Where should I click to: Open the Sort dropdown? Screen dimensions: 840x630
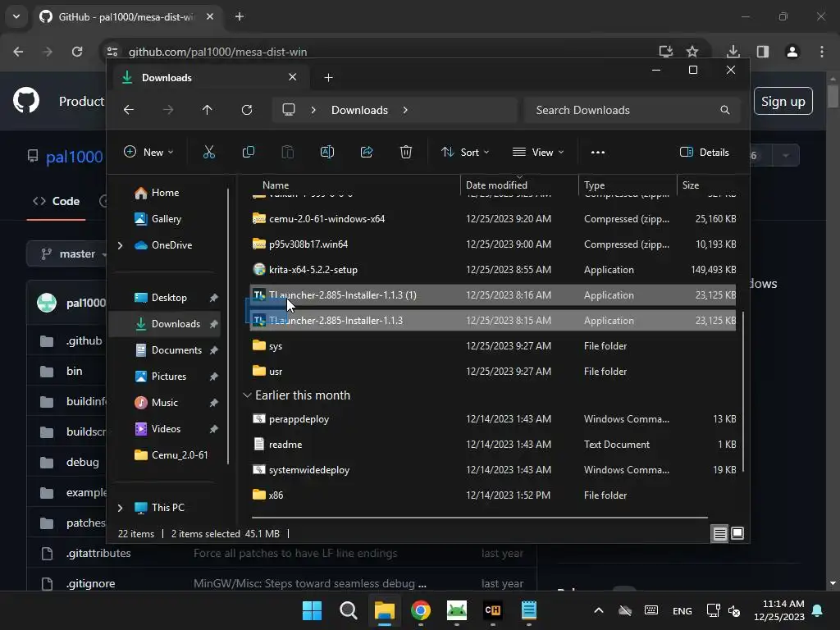point(464,152)
